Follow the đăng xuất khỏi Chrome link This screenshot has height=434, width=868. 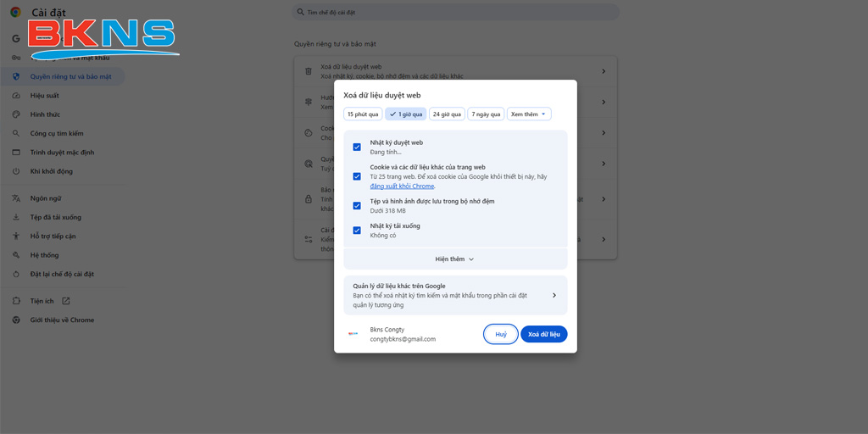pyautogui.click(x=403, y=186)
